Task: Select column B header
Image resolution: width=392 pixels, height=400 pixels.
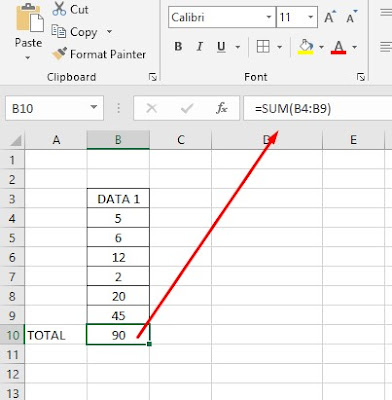Action: 118,140
